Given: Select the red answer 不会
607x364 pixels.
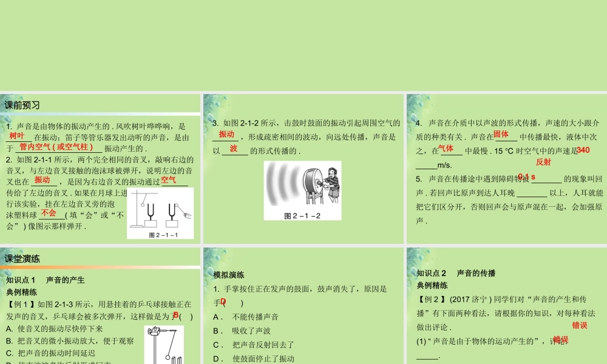Looking at the screenshot, I should [x=49, y=213].
